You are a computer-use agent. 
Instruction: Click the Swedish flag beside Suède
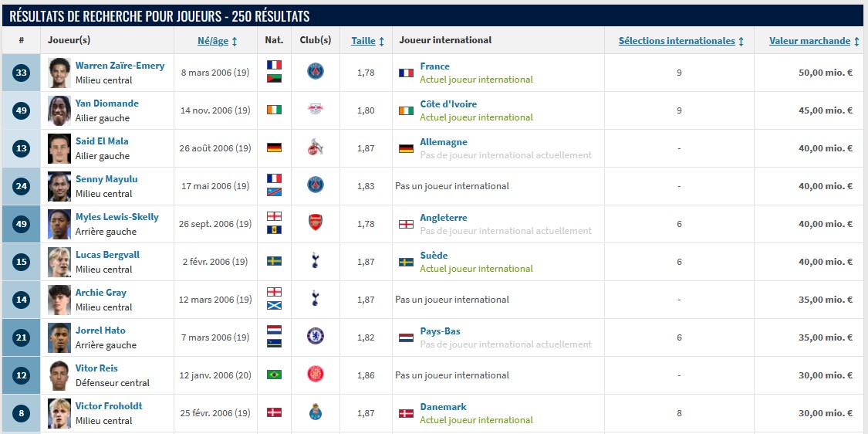point(406,262)
